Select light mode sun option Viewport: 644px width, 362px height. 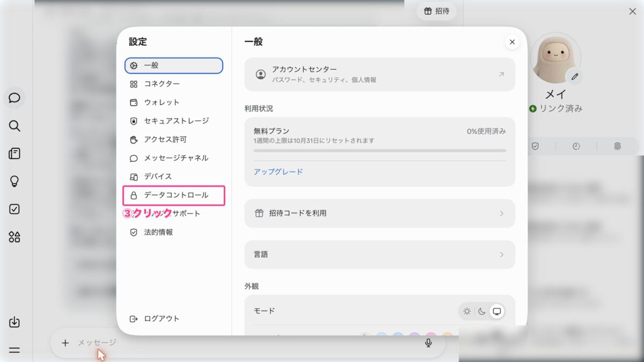pyautogui.click(x=467, y=311)
